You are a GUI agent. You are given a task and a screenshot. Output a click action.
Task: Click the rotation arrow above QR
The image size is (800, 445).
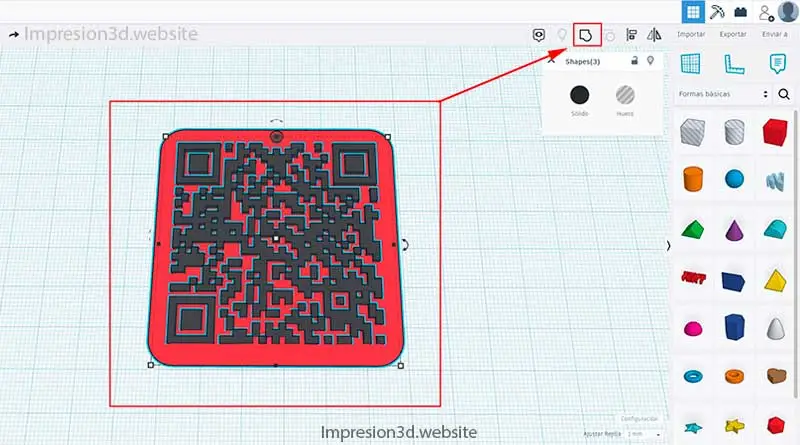pyautogui.click(x=276, y=121)
